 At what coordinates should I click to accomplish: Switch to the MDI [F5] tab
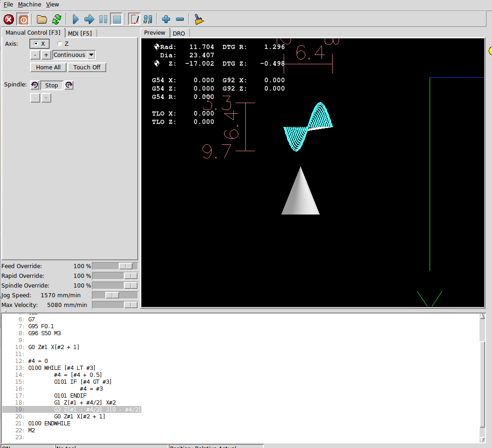click(x=80, y=33)
